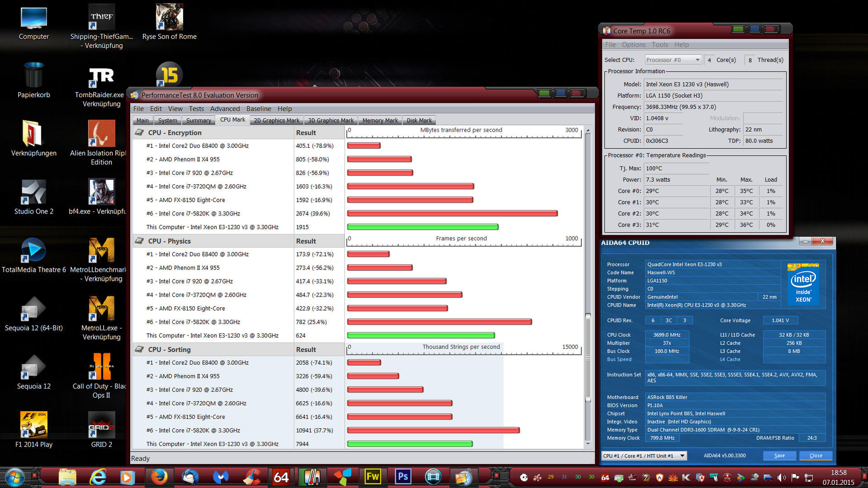Open Thunderbird mail from the taskbar

190,477
